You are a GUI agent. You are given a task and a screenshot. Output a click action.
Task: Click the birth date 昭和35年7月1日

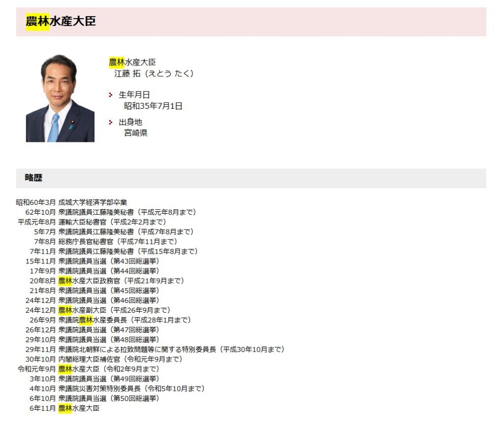click(154, 106)
